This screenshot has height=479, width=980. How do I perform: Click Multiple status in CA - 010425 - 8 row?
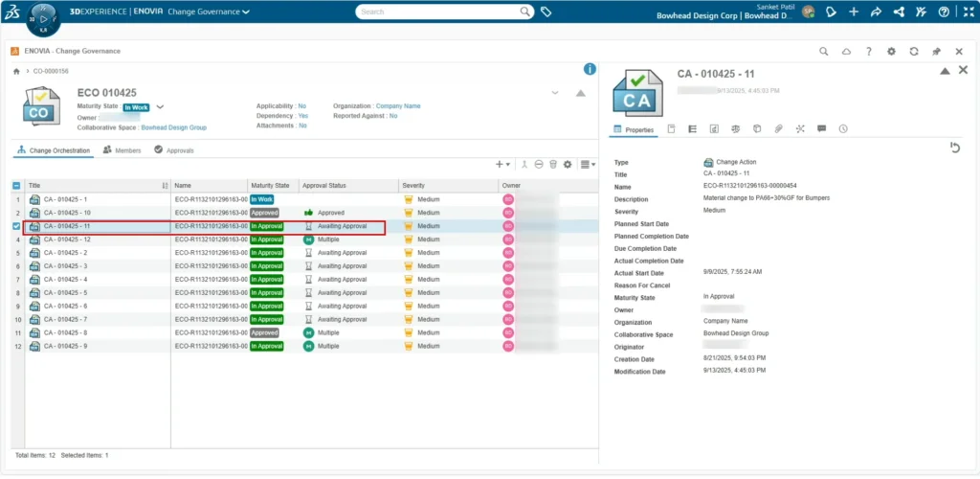click(322, 332)
